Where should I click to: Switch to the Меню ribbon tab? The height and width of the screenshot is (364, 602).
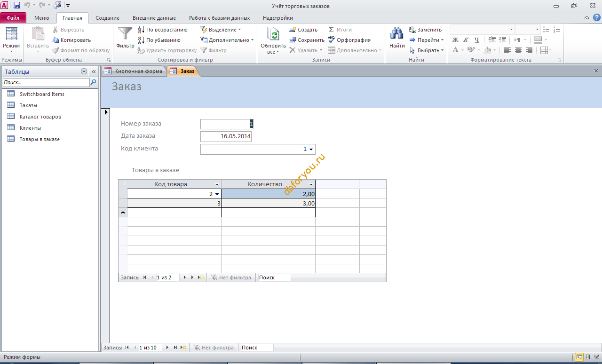click(x=41, y=18)
